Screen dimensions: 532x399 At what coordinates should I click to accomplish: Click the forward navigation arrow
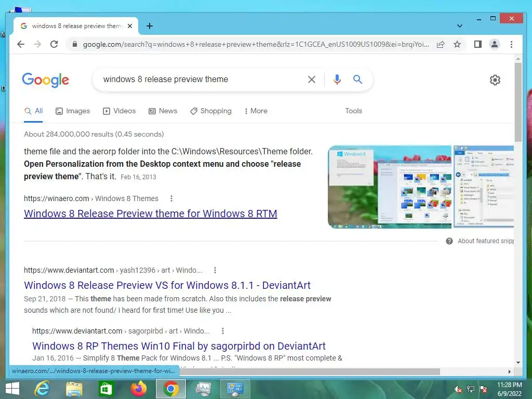coord(37,44)
